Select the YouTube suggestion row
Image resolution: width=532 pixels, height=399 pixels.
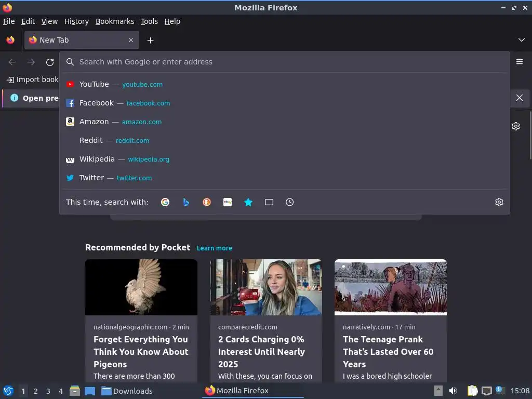[x=284, y=84]
